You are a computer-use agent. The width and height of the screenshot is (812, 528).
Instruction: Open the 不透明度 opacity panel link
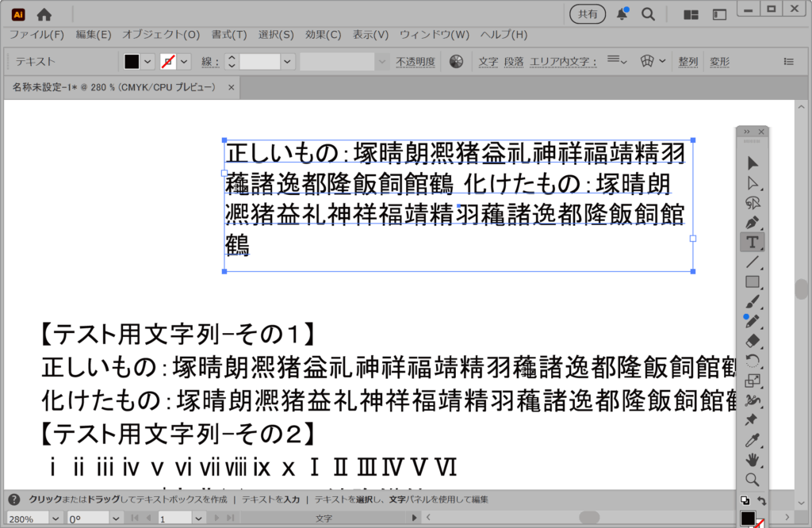click(416, 62)
